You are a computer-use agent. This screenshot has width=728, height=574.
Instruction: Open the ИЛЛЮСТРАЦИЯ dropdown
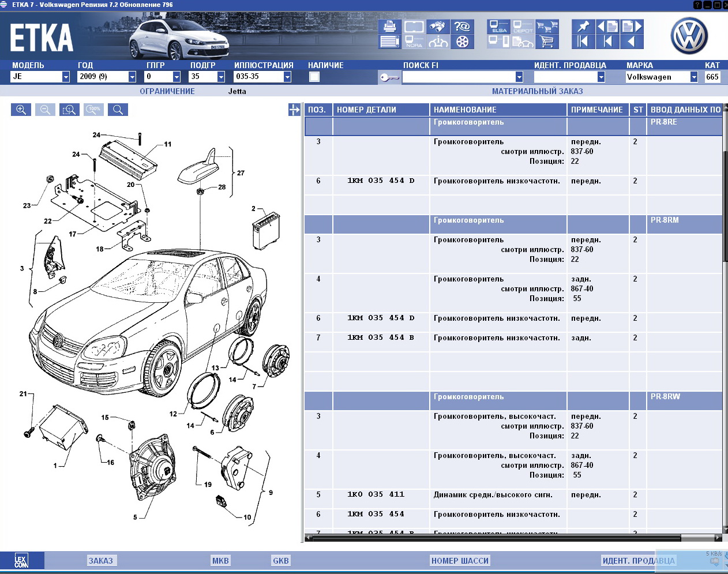pyautogui.click(x=287, y=77)
